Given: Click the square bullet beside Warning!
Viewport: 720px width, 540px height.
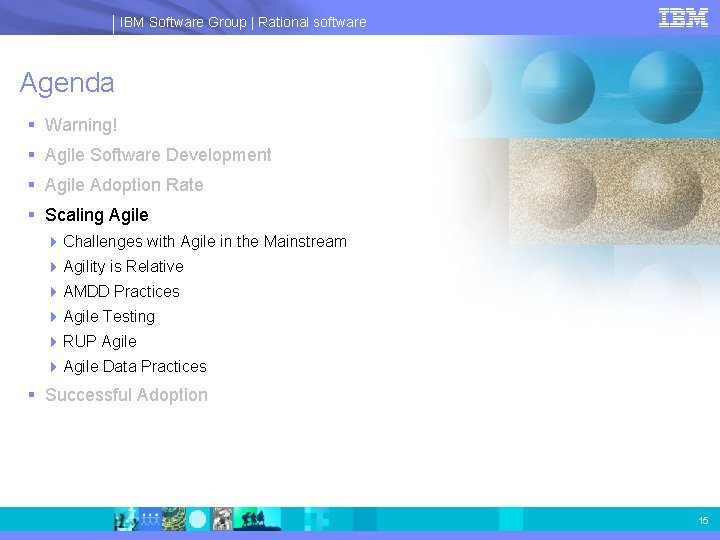Looking at the screenshot, I should pyautogui.click(x=31, y=124).
